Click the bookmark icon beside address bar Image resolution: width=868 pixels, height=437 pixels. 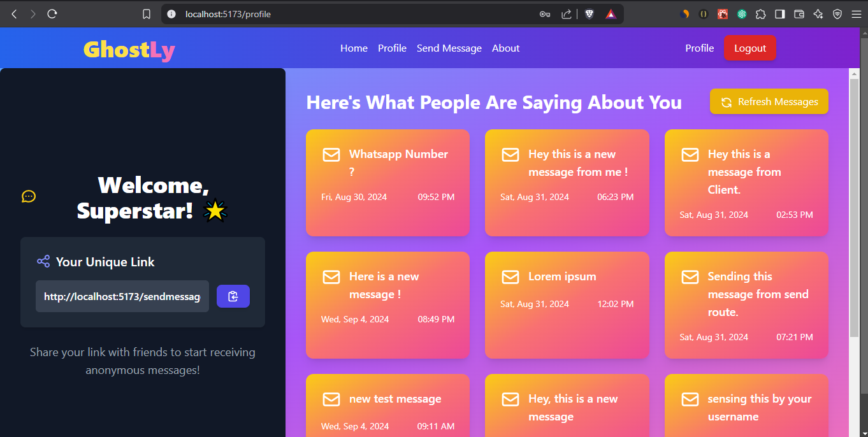pos(147,14)
